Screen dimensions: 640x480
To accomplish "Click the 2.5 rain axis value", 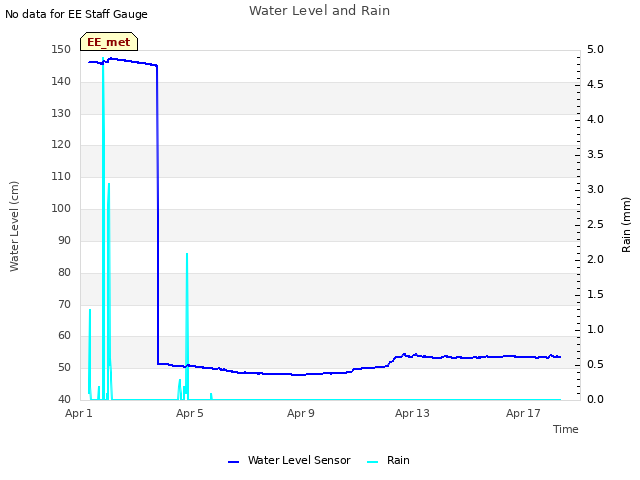I will pos(595,224).
